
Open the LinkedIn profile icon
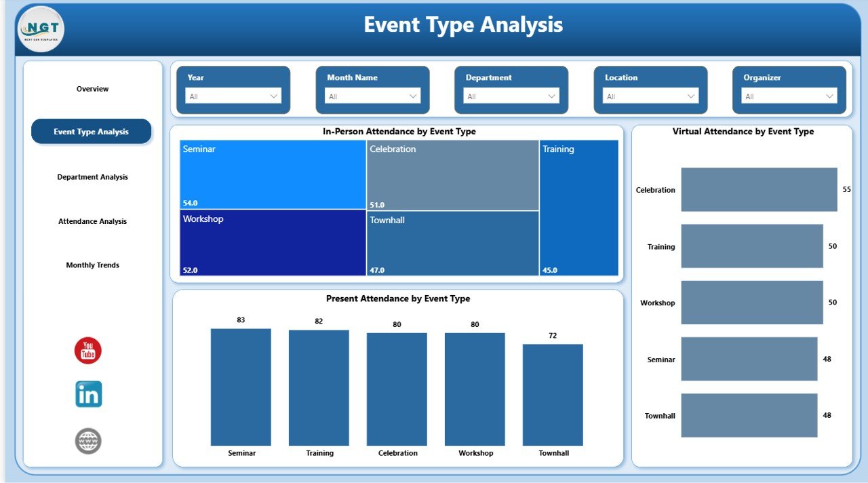tap(87, 393)
